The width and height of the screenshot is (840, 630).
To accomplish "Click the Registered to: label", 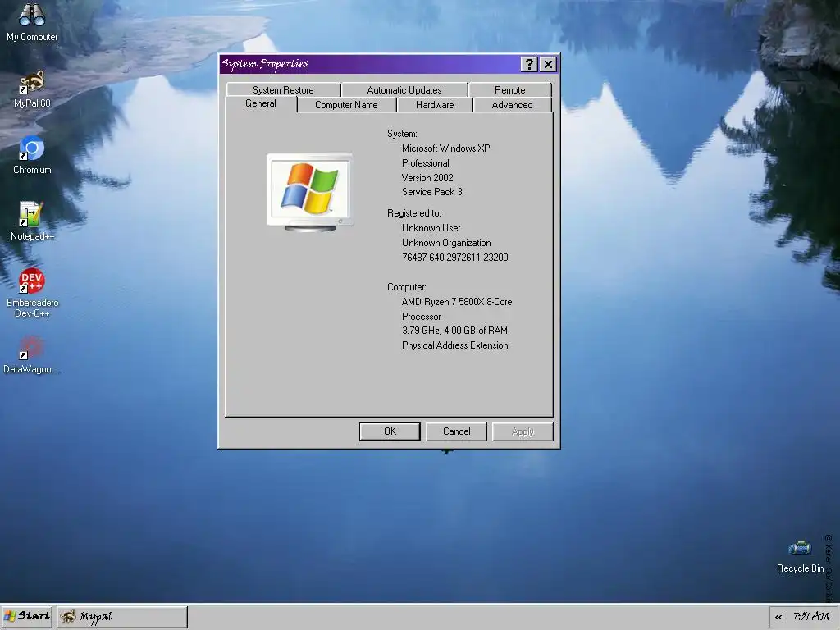I will coord(414,213).
